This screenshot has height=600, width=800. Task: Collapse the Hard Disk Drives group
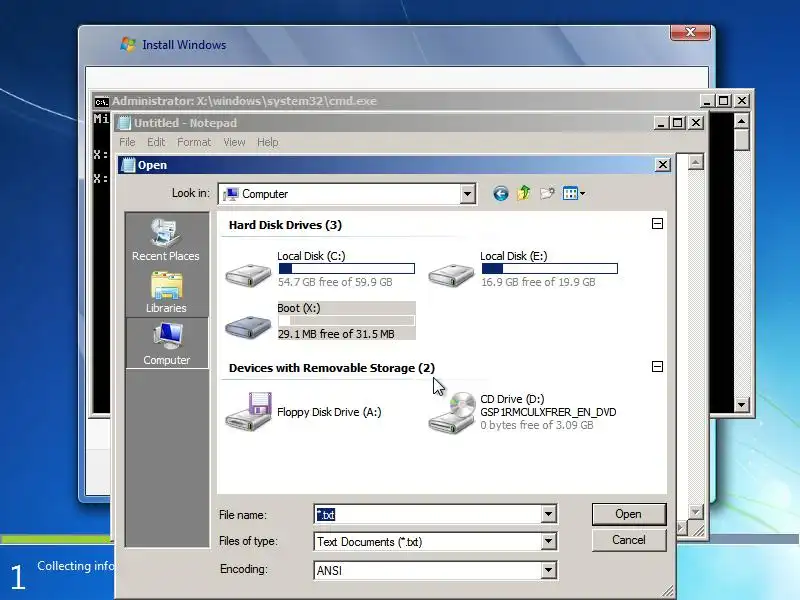(x=657, y=223)
